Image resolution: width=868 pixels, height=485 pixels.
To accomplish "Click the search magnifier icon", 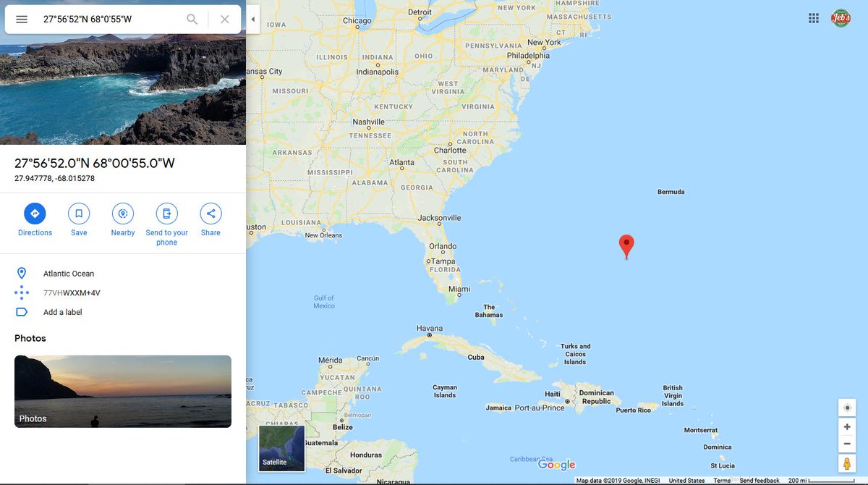I will 192,20.
